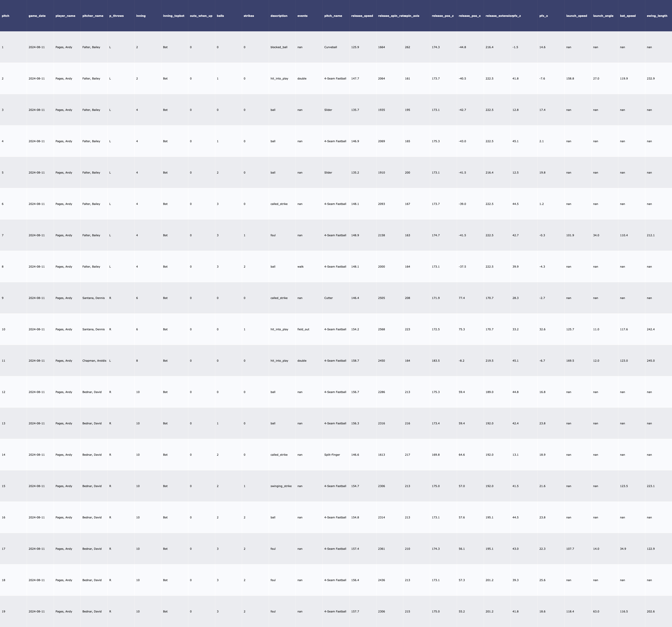This screenshot has width=672, height=627.
Task: Click the release_speed column header
Action: pos(362,16)
